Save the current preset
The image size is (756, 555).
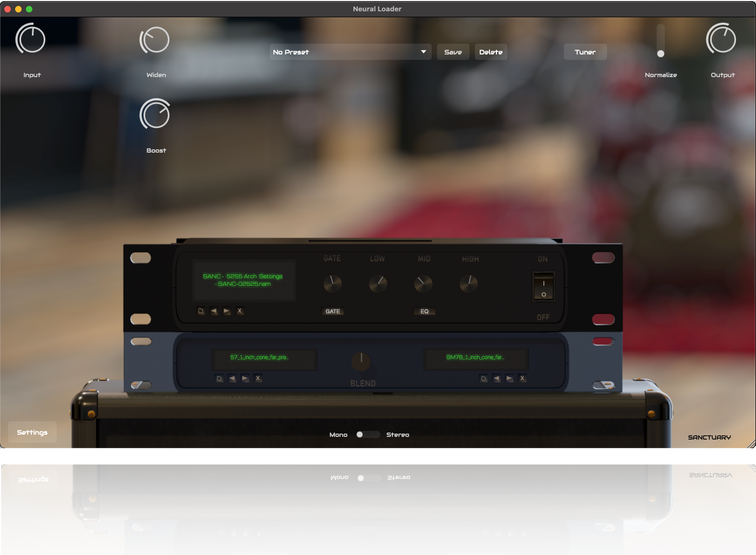(x=453, y=52)
